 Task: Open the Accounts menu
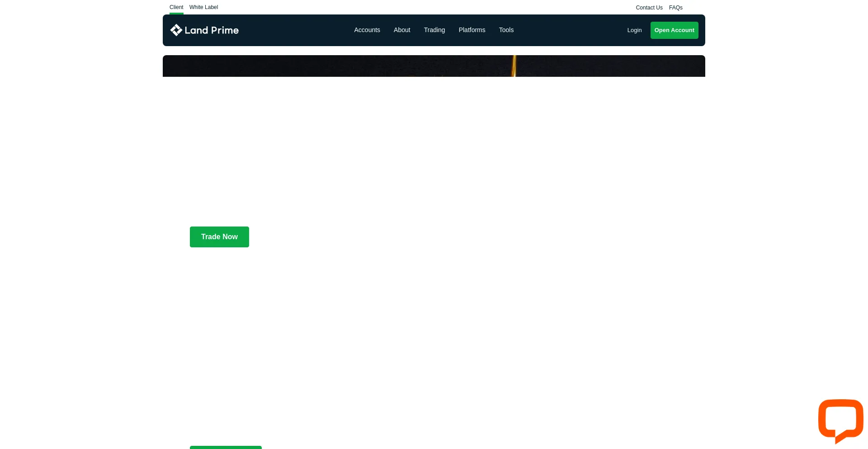[x=367, y=30]
